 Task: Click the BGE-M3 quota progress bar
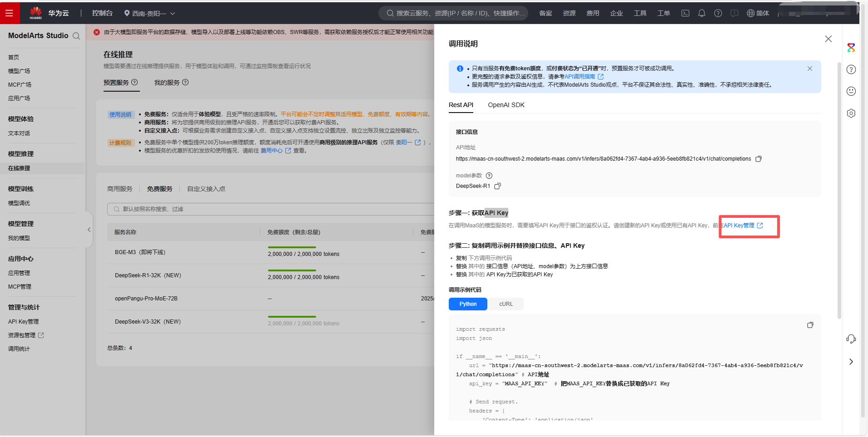[292, 247]
